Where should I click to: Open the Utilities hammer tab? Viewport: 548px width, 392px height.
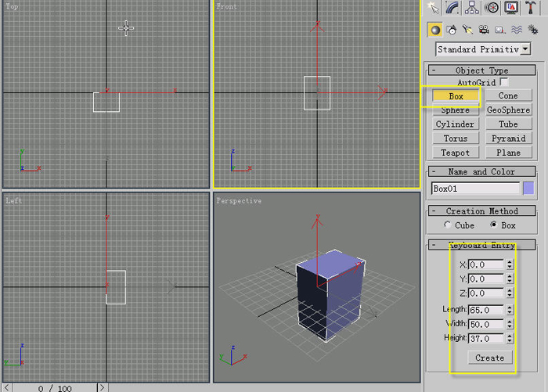531,8
